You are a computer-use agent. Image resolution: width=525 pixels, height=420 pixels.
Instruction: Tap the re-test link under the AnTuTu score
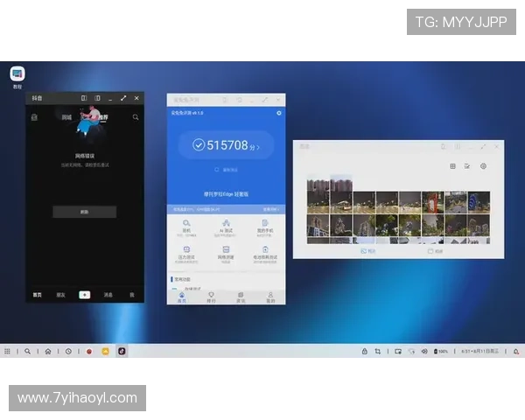click(227, 170)
